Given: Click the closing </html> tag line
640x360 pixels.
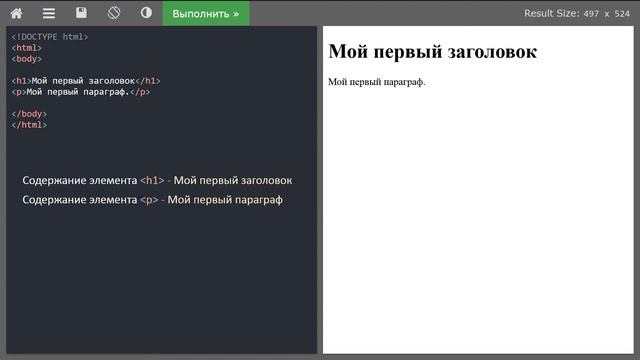Looking at the screenshot, I should (29, 125).
